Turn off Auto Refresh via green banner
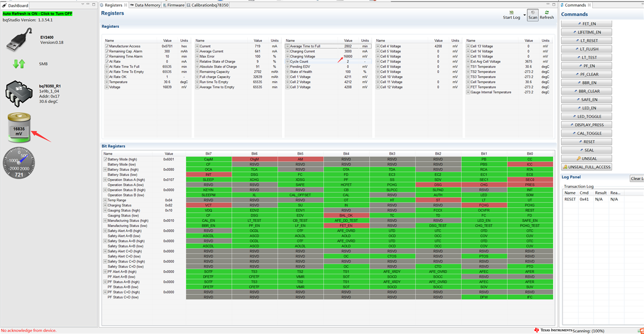The width and height of the screenshot is (644, 334). point(38,14)
